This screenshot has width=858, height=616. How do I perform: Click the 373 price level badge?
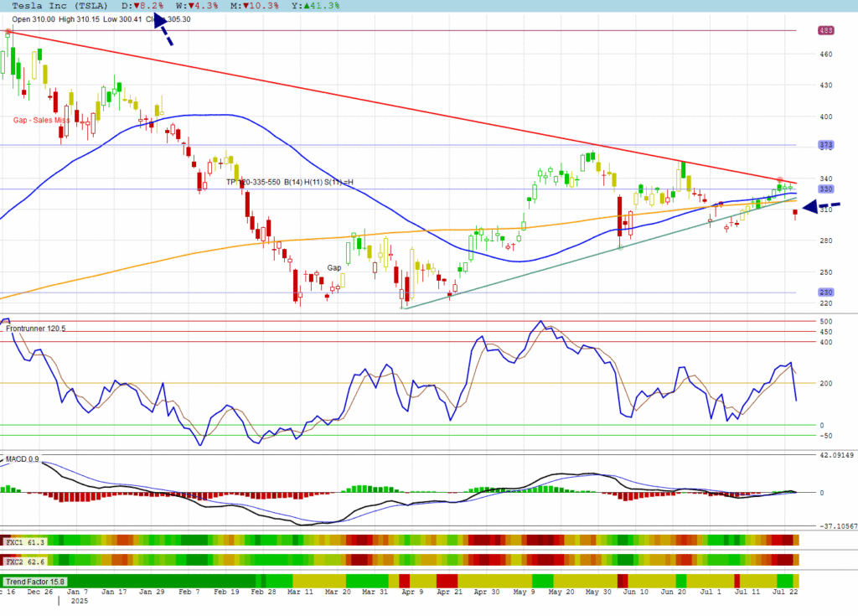(x=825, y=145)
